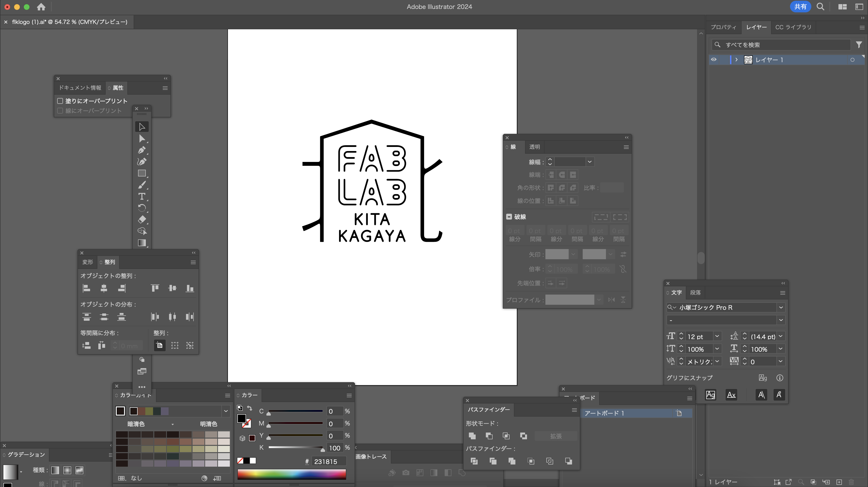868x487 pixels.
Task: Open Edit Toolbar three-dots menu
Action: click(x=141, y=387)
